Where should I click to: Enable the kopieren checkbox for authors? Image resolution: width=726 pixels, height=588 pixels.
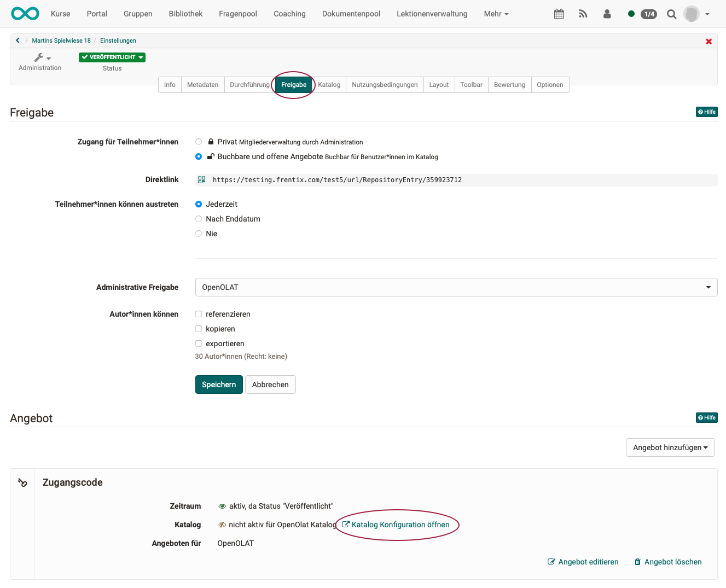coord(199,329)
